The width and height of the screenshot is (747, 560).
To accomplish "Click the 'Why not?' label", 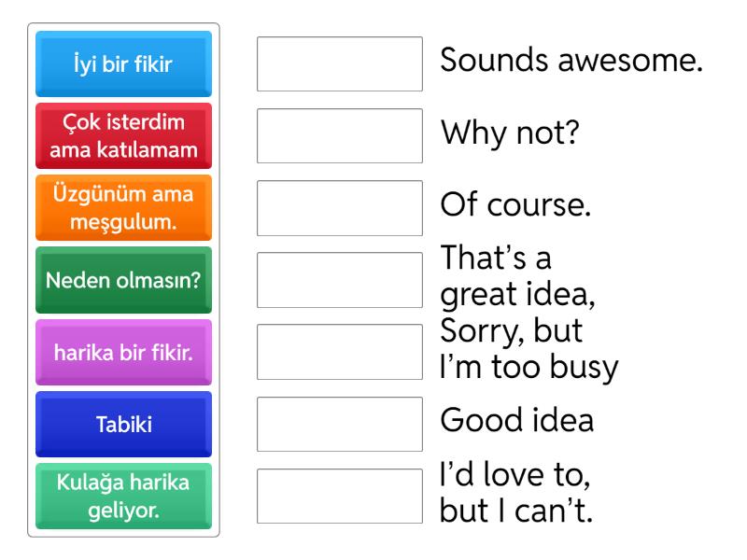I will tap(511, 135).
